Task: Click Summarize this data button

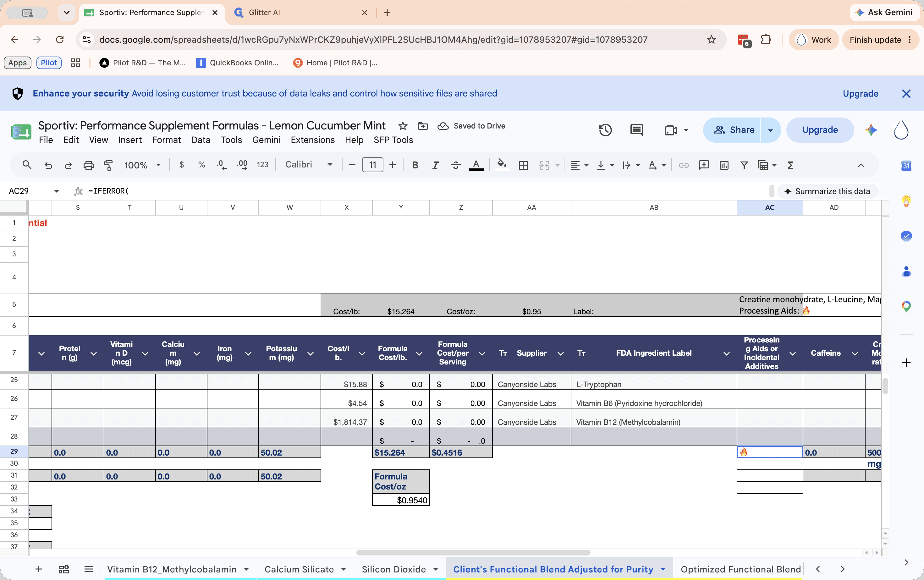Action: pyautogui.click(x=827, y=191)
